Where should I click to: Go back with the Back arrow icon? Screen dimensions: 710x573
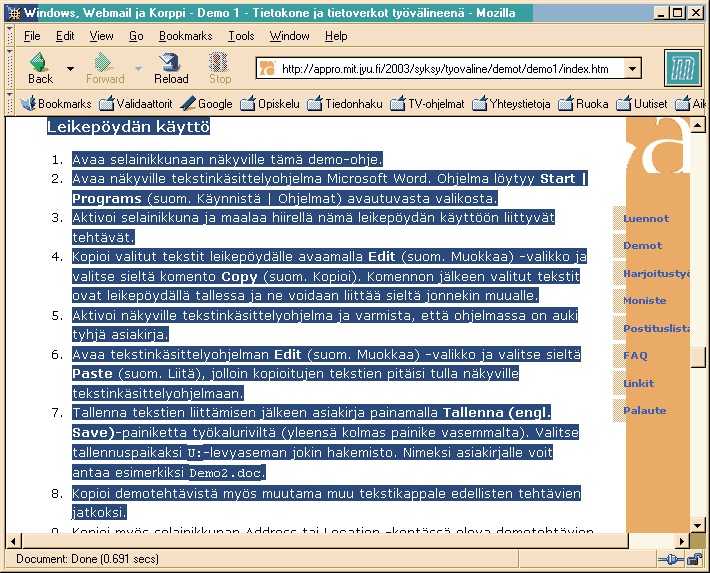pos(39,63)
